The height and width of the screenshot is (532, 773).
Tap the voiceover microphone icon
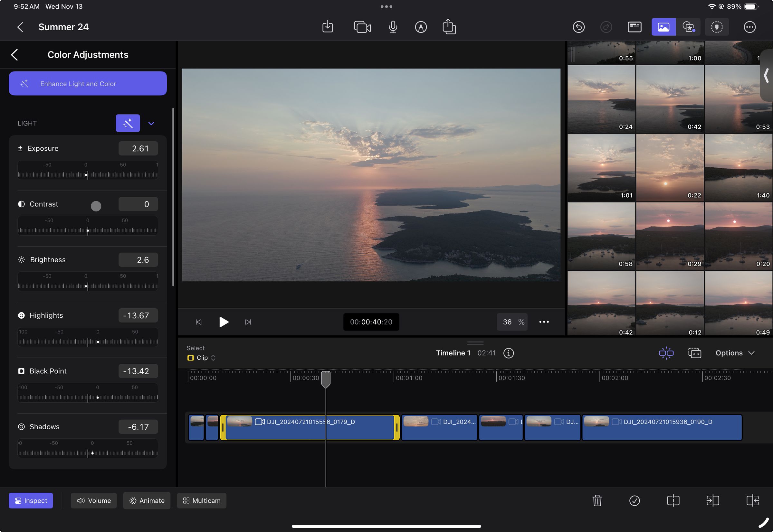[393, 27]
